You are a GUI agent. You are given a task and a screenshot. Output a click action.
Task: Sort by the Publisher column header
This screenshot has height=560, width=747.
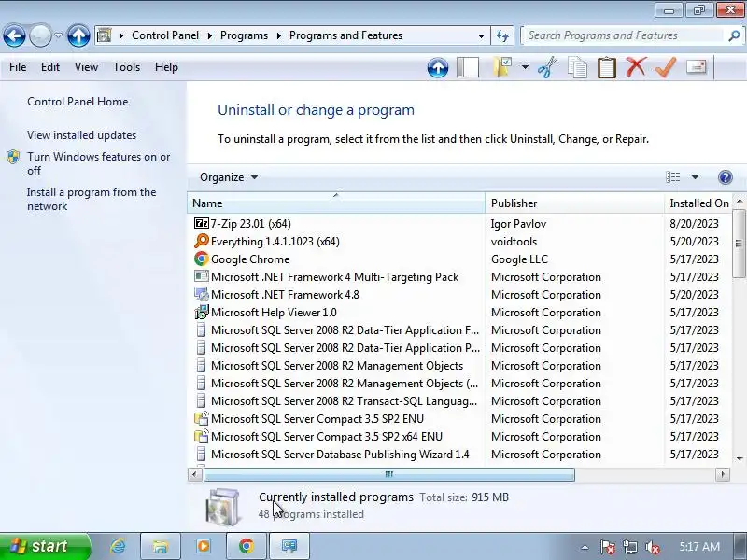pos(574,203)
